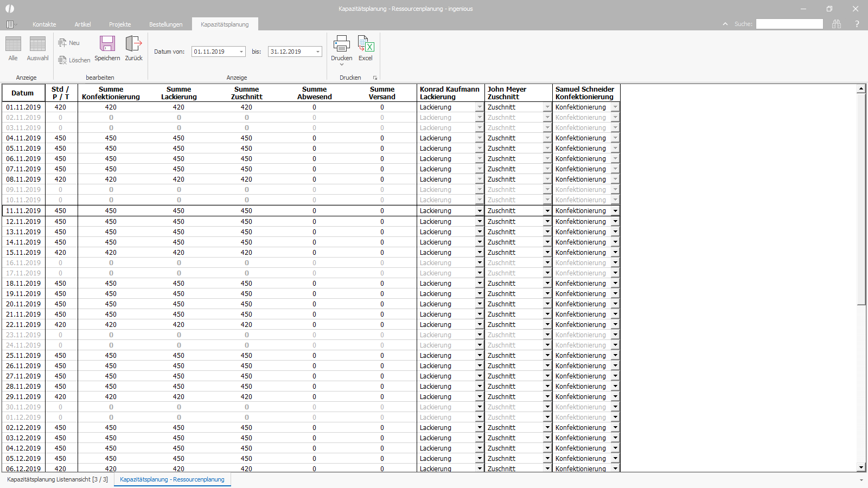Click the Neu record icon
Screen dimensions: 868x488
63,43
